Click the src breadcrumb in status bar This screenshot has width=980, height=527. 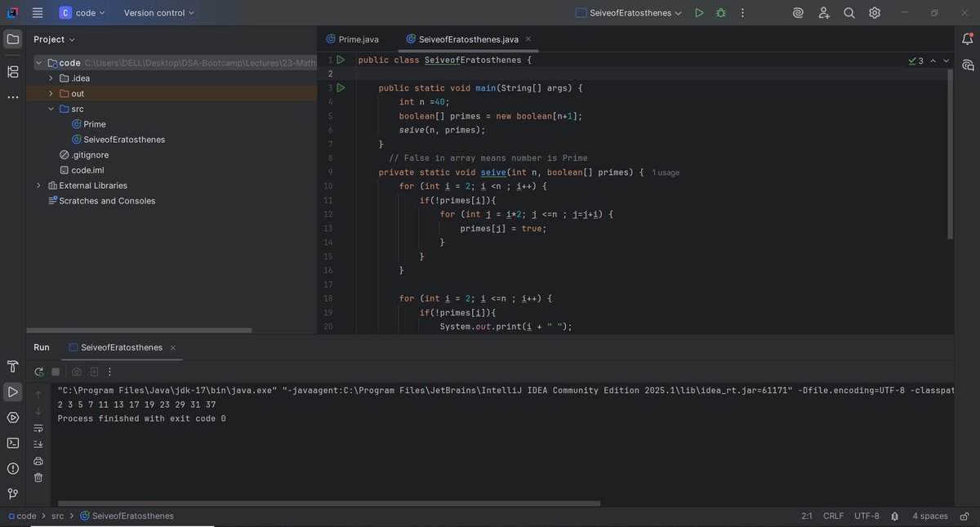(x=57, y=516)
